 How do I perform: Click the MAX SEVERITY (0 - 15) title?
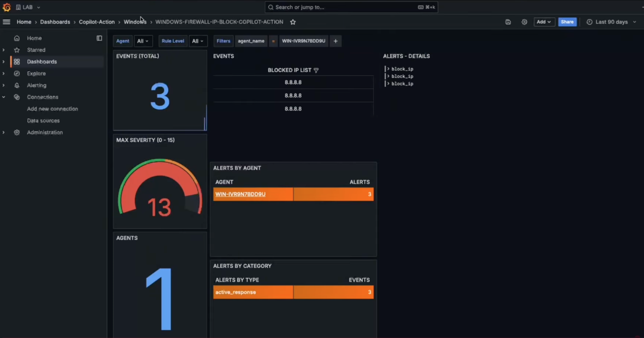click(145, 140)
